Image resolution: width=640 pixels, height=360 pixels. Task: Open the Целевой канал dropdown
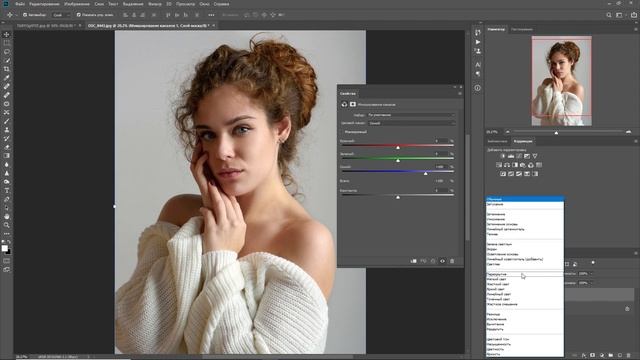tap(411, 123)
